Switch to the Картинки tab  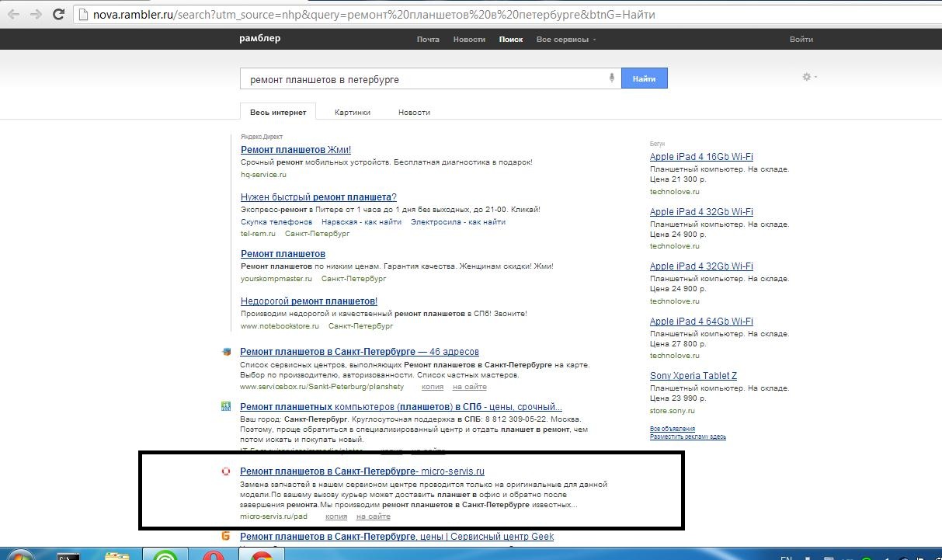[353, 113]
